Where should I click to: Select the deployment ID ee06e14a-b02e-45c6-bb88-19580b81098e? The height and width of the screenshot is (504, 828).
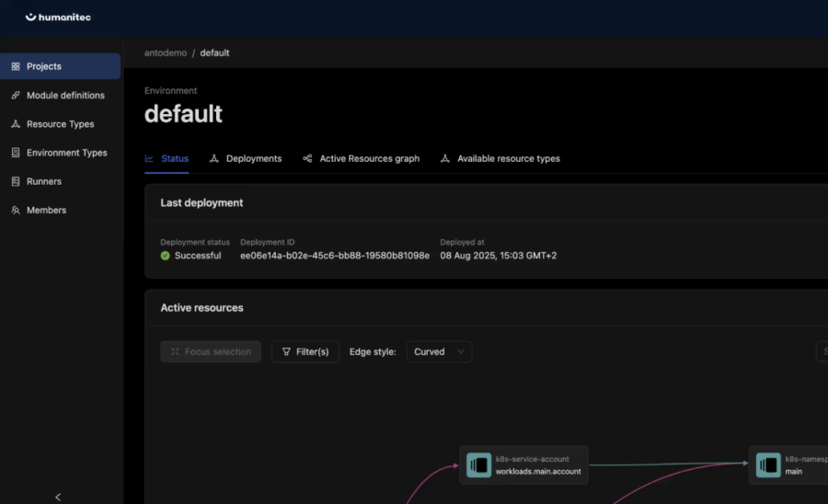point(335,256)
